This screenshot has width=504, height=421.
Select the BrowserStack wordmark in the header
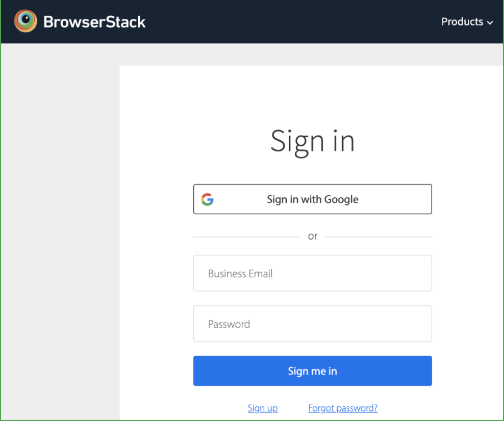(94, 21)
